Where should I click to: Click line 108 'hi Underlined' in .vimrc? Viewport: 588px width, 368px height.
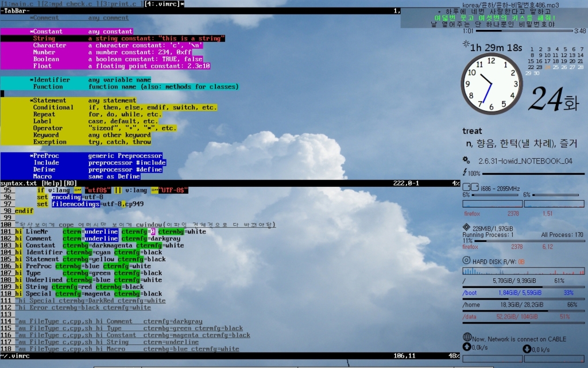pos(88,280)
